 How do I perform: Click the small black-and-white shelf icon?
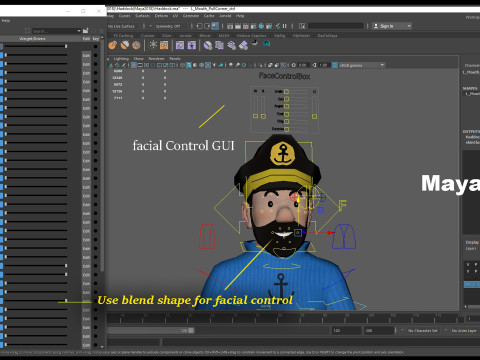255,42
